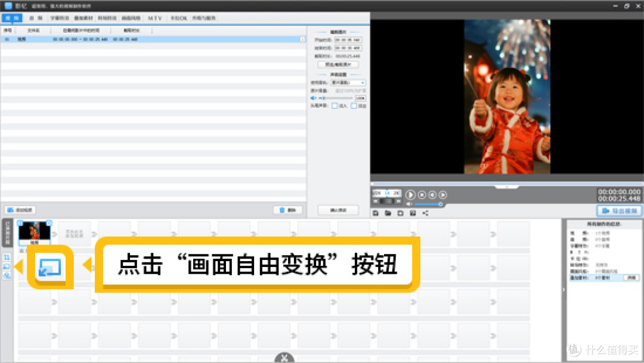This screenshot has width=644, height=363.
Task: Click the snapshot image icon under the player
Action: click(x=413, y=213)
